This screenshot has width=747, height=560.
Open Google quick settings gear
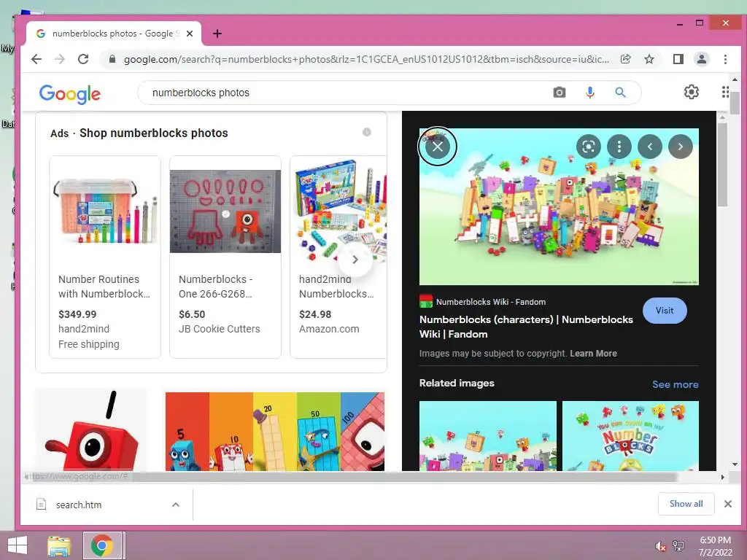[x=692, y=92]
